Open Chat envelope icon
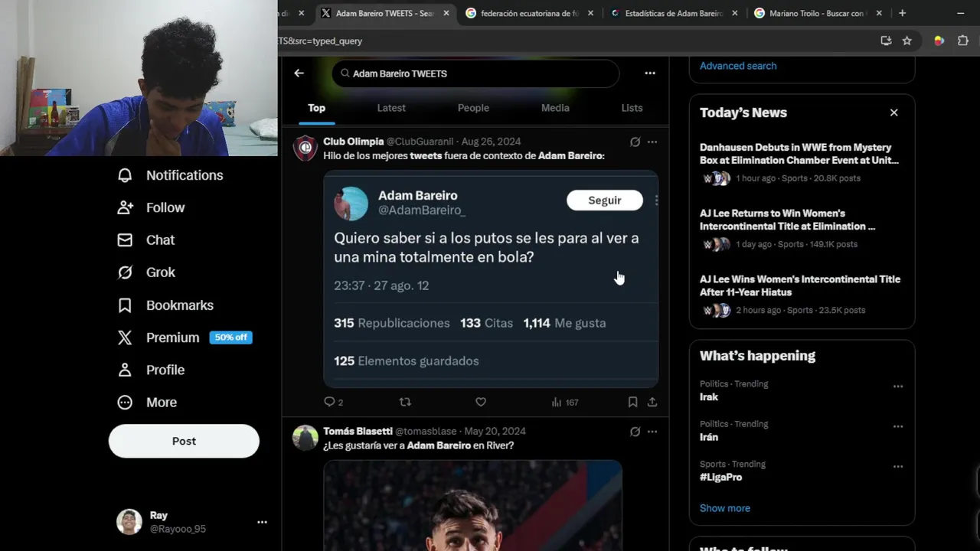Image resolution: width=980 pixels, height=551 pixels. click(x=125, y=240)
